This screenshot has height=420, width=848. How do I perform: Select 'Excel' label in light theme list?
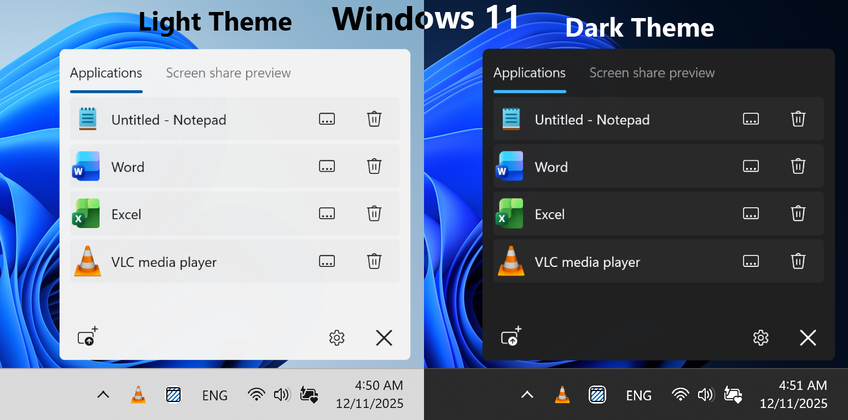(x=126, y=215)
